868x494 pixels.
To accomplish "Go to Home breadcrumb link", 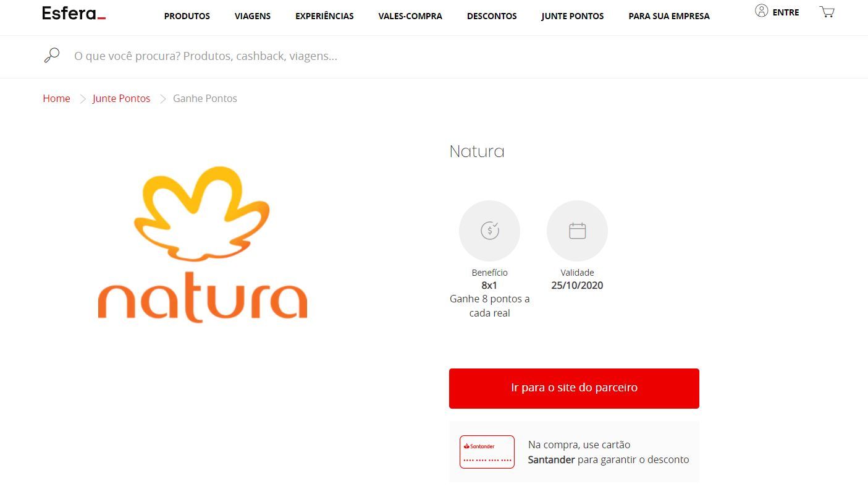I will [56, 98].
